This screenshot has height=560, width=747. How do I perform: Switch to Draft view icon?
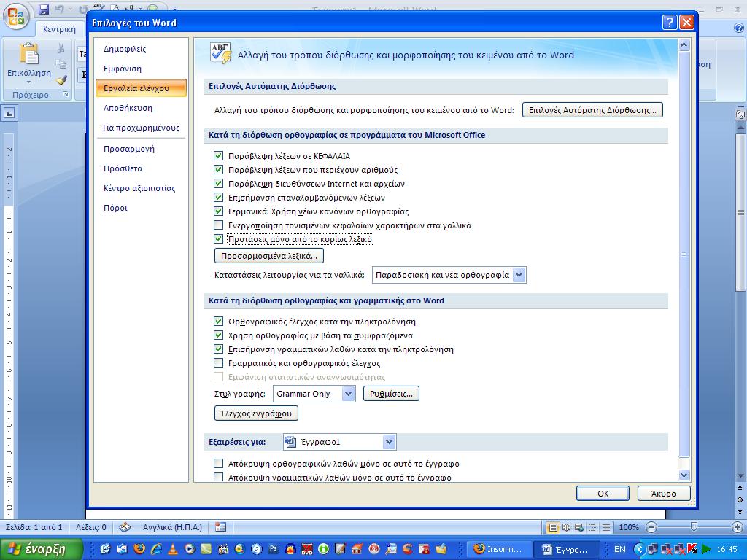click(606, 527)
